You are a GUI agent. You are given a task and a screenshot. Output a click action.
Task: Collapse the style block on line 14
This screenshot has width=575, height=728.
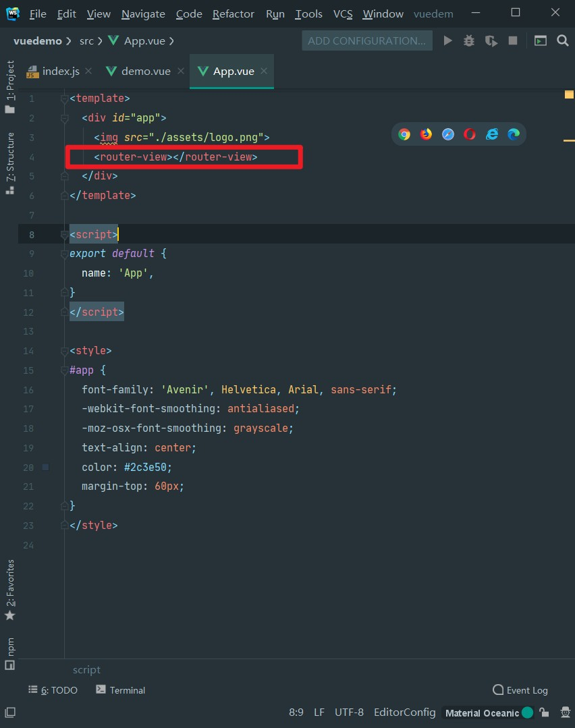(x=64, y=350)
